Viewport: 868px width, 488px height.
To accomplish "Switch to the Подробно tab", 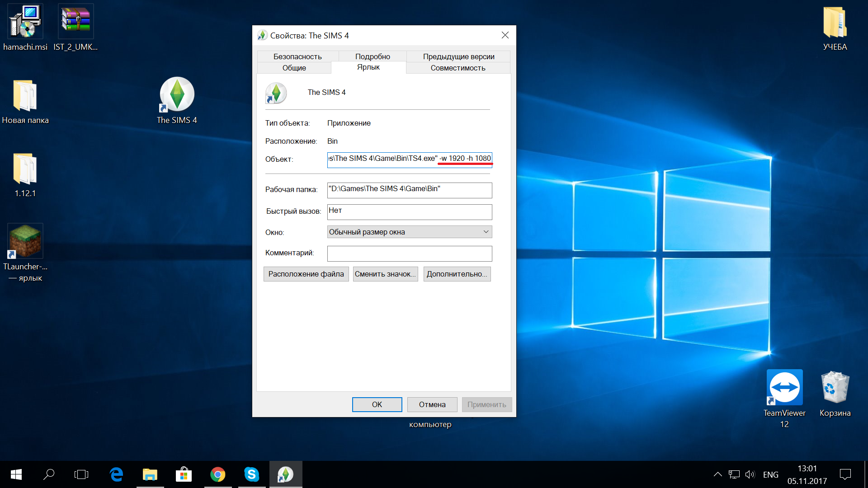I will pyautogui.click(x=373, y=56).
